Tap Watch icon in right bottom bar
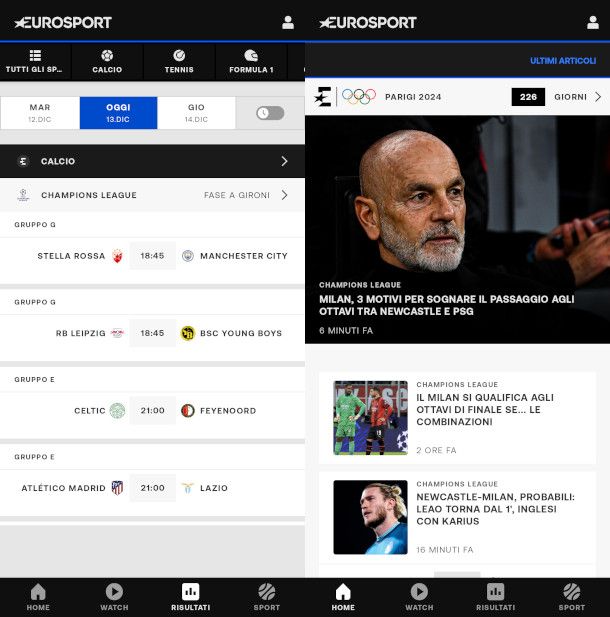 click(x=419, y=592)
